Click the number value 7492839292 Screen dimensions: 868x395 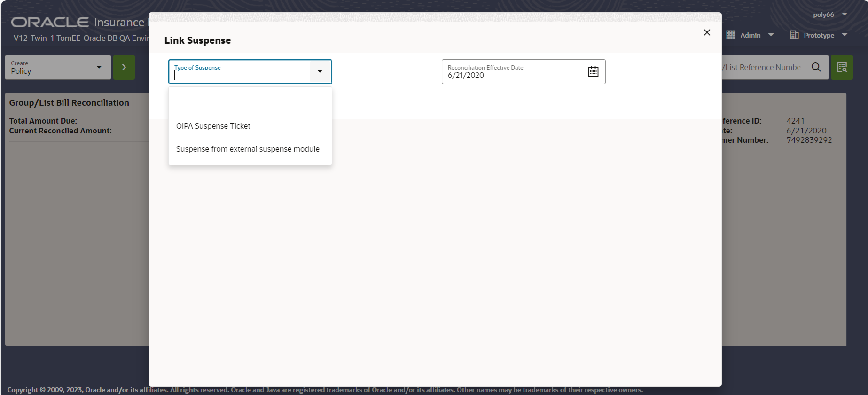[809, 140]
